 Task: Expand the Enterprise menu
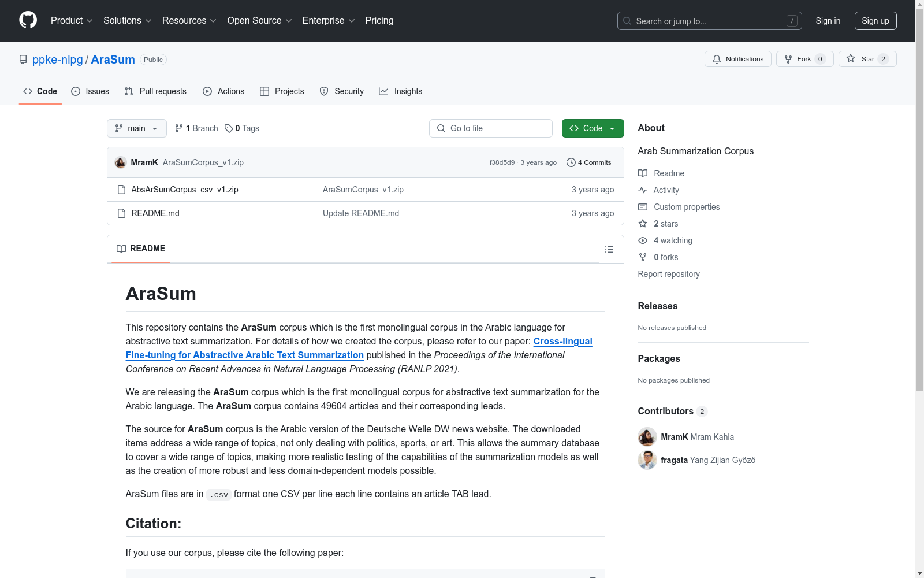[329, 21]
